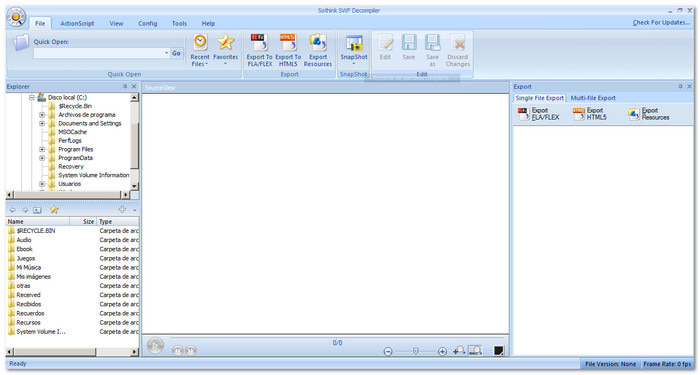Open the View ribbon tab
This screenshot has width=700, height=375.
116,23
